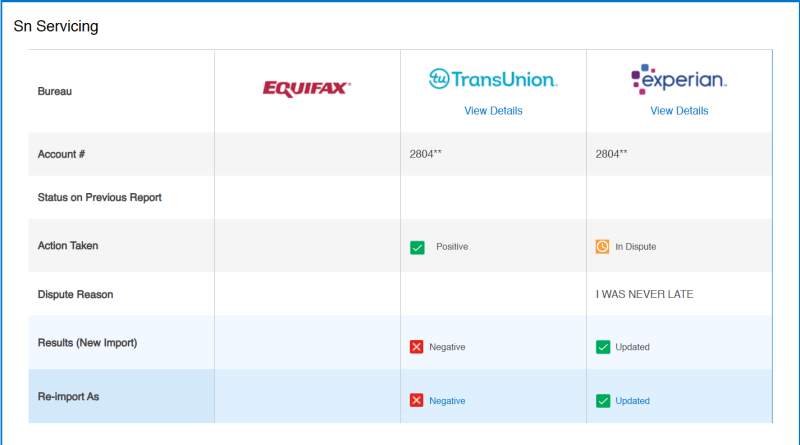Click red X icon in Results row
The width and height of the screenshot is (800, 445).
(x=416, y=347)
